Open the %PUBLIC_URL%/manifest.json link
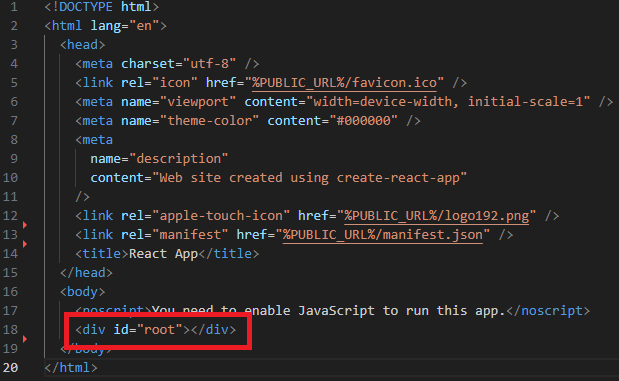This screenshot has height=381, width=619. tap(383, 235)
